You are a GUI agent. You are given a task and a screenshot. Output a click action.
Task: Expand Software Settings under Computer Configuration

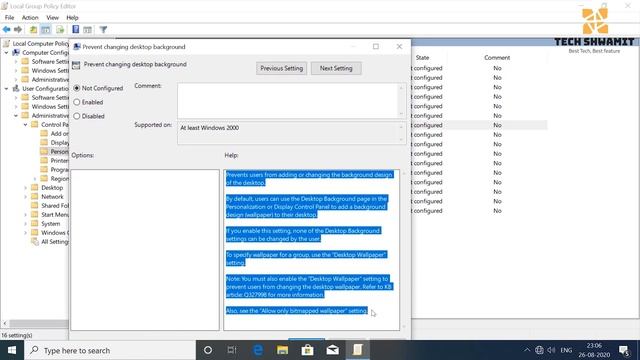16,62
